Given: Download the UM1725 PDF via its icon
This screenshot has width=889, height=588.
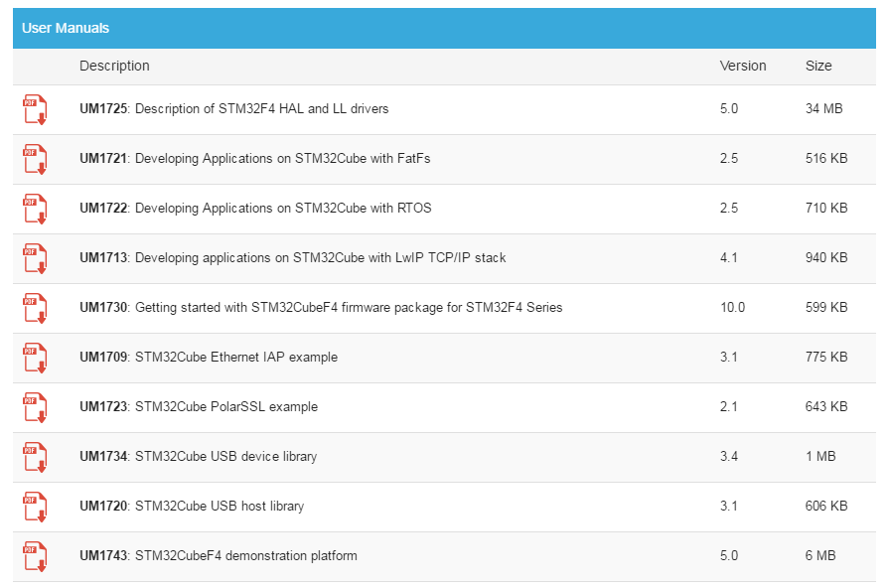Looking at the screenshot, I should tap(35, 109).
